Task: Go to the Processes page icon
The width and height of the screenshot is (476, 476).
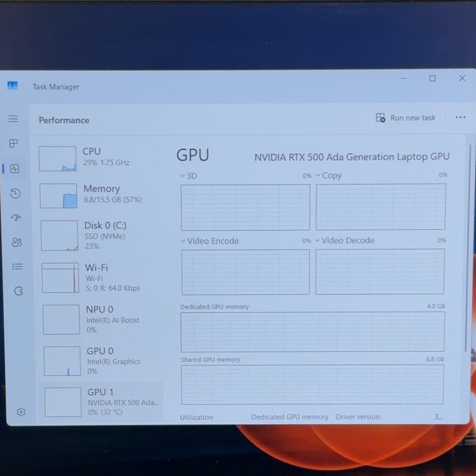Action: tap(14, 143)
